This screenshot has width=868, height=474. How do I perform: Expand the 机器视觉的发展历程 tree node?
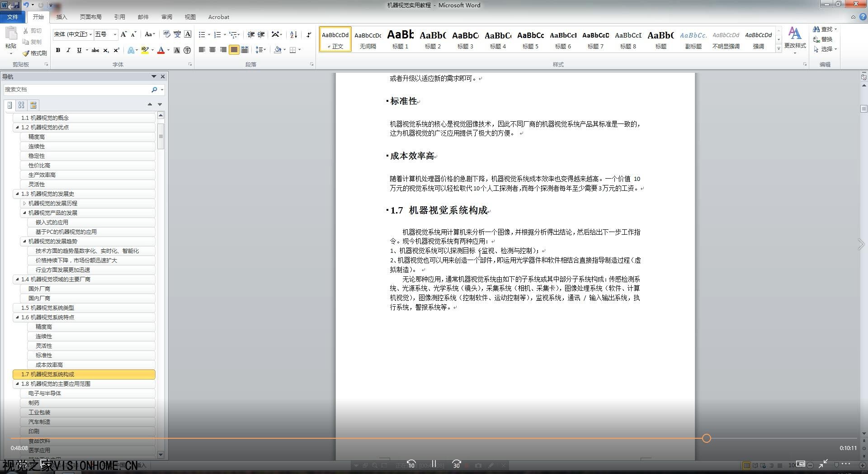(x=24, y=204)
